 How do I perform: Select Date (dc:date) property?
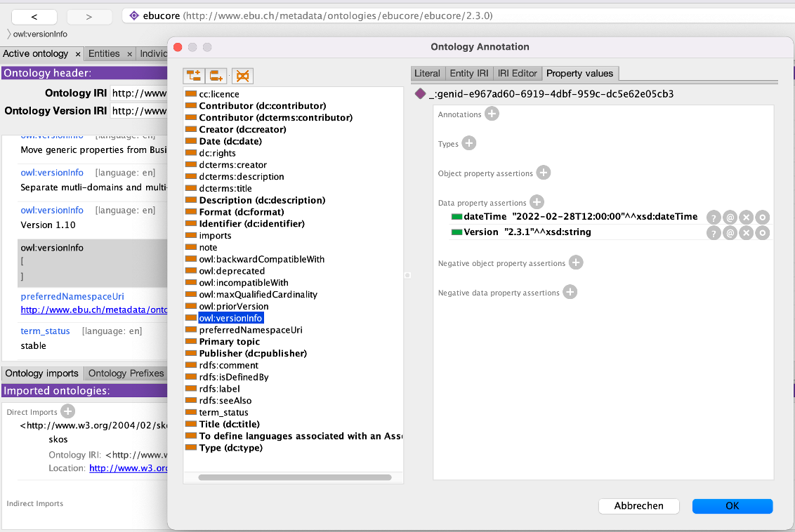coord(230,141)
